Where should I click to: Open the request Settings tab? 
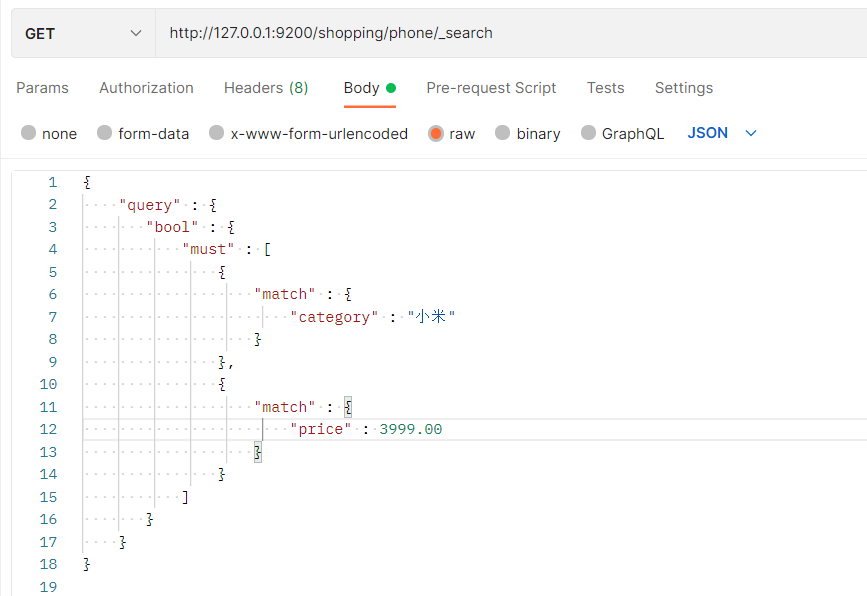(x=684, y=88)
